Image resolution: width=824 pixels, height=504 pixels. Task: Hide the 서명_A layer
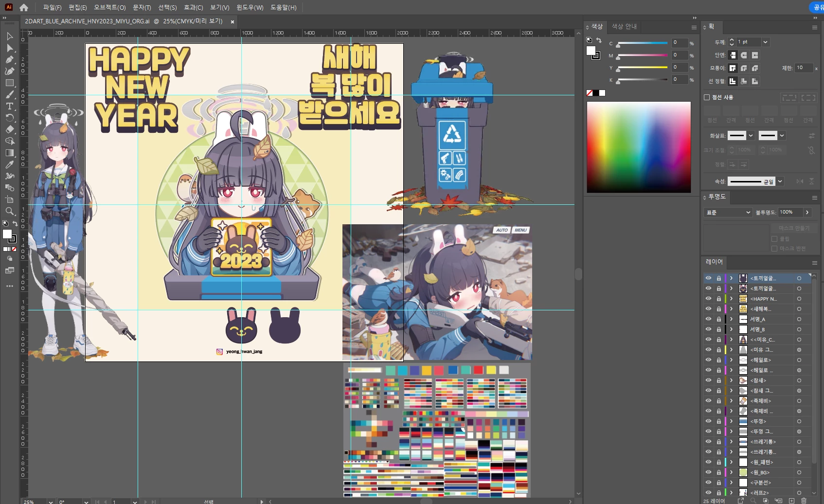(x=708, y=319)
